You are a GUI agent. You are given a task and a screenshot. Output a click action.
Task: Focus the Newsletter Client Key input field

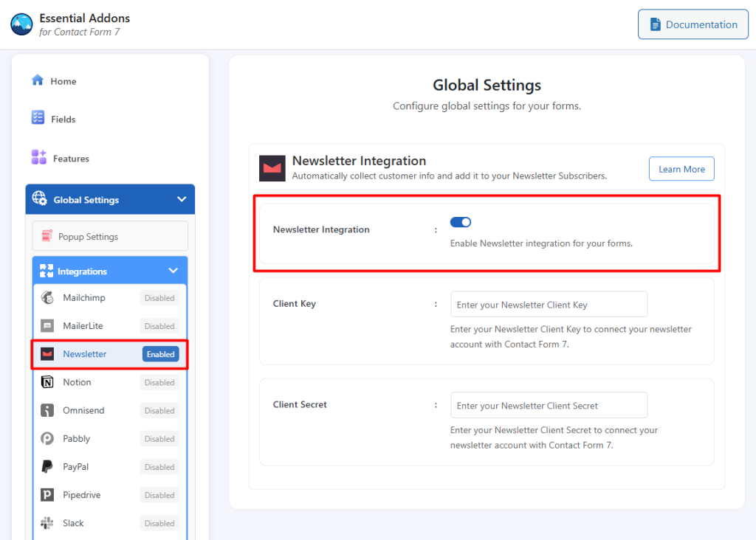coord(549,305)
